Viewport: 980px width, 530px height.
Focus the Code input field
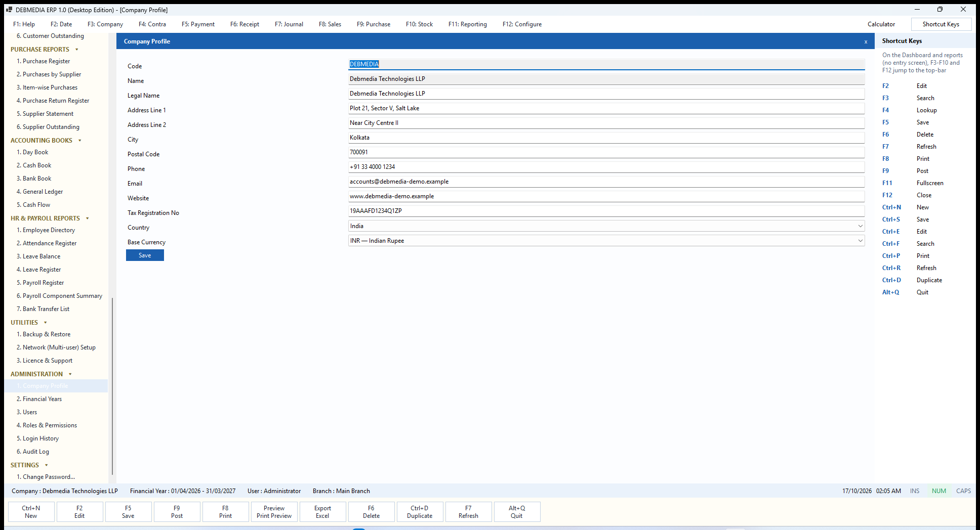click(x=606, y=64)
